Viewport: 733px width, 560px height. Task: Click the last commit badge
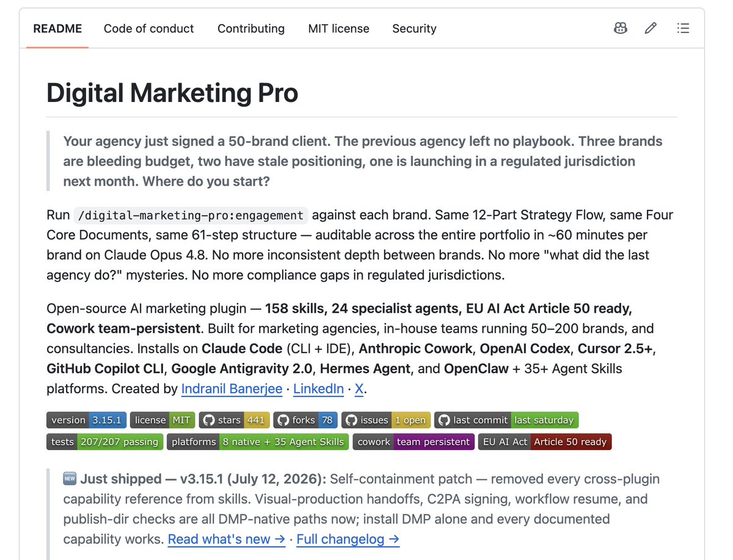pyautogui.click(x=506, y=420)
